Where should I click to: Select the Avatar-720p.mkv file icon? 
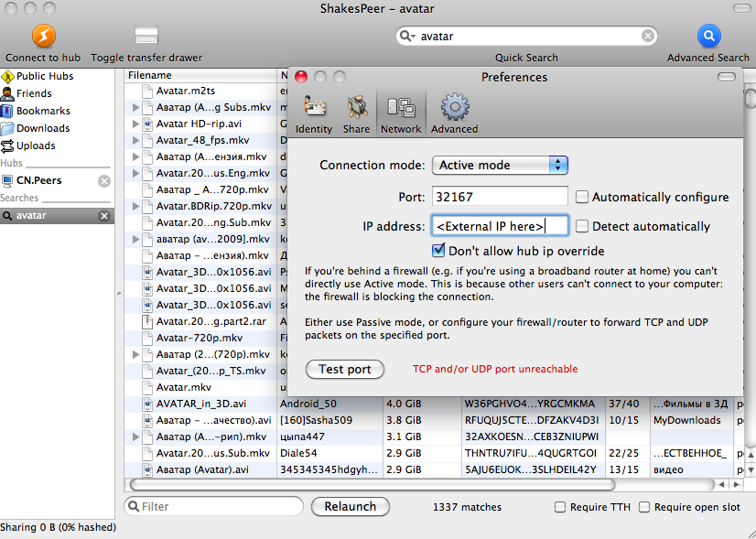coord(147,338)
